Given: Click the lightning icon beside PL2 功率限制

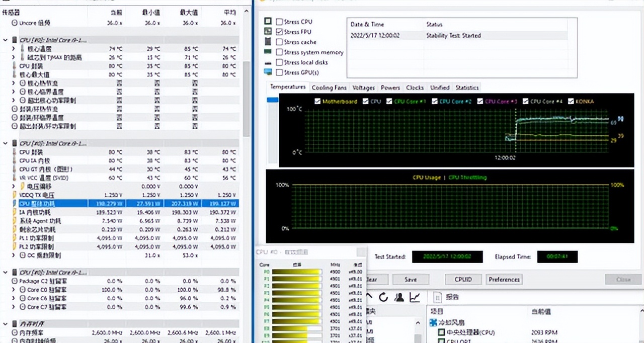Looking at the screenshot, I should point(15,246).
